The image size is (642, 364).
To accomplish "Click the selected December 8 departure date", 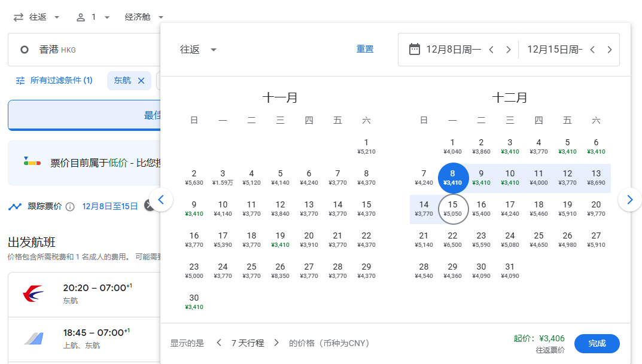I will click(452, 178).
